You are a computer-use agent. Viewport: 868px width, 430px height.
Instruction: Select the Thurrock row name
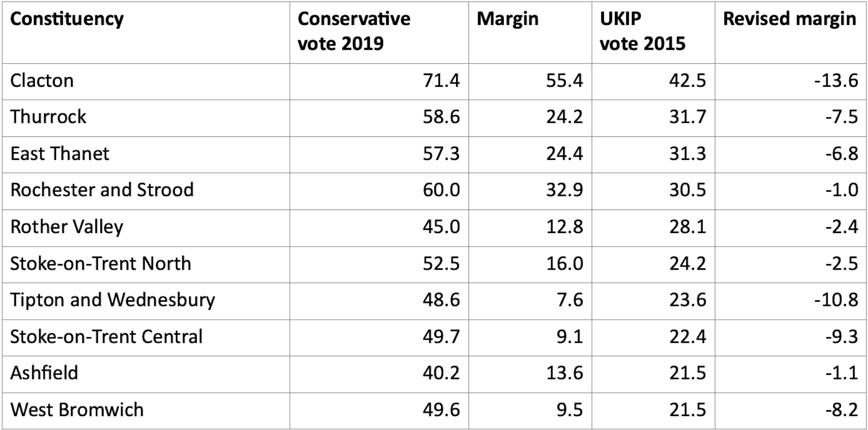48,117
